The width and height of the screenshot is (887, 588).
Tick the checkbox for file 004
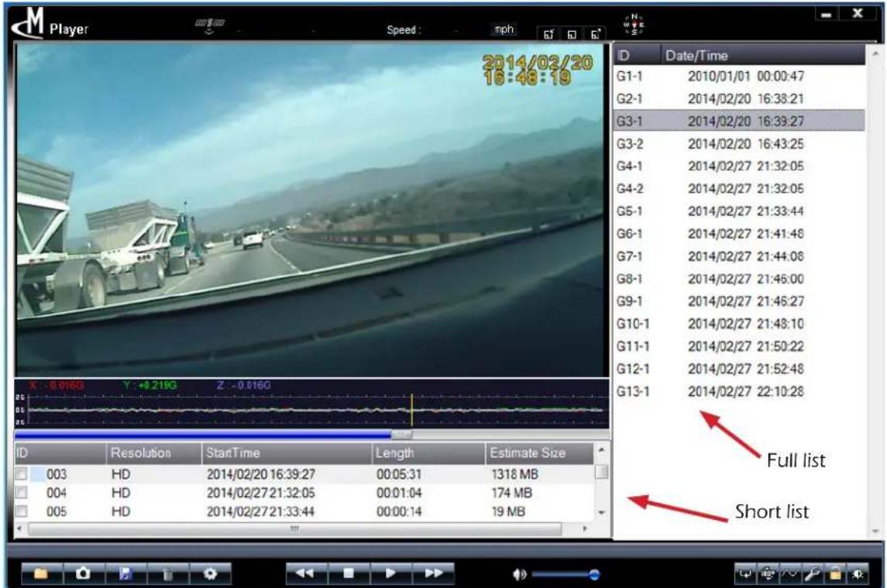coord(21,493)
